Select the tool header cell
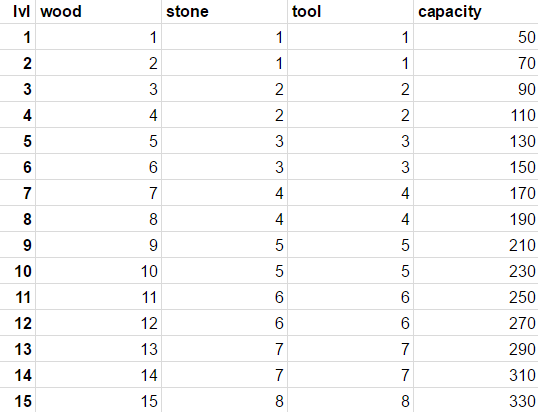Viewport: 538px width, 412px height. point(350,12)
